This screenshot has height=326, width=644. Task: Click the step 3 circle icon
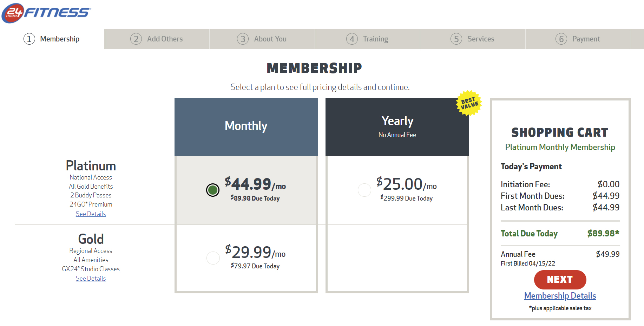pyautogui.click(x=243, y=39)
